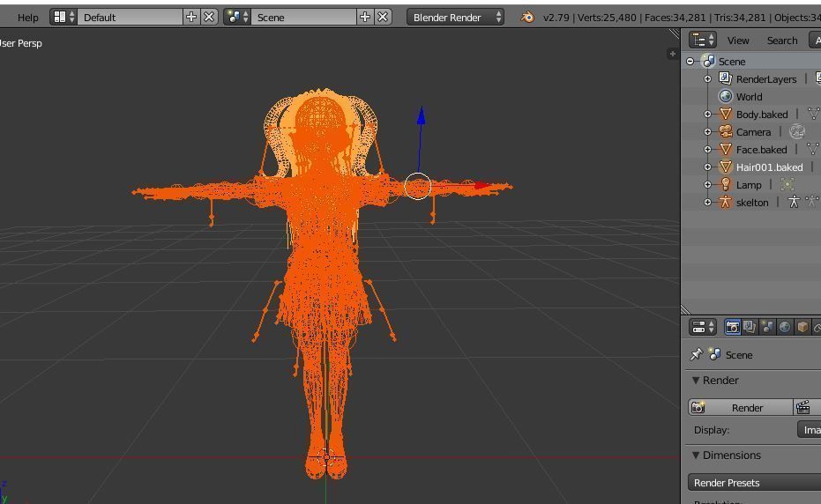Open the Outliner View menu
This screenshot has height=504, width=821.
pos(738,41)
